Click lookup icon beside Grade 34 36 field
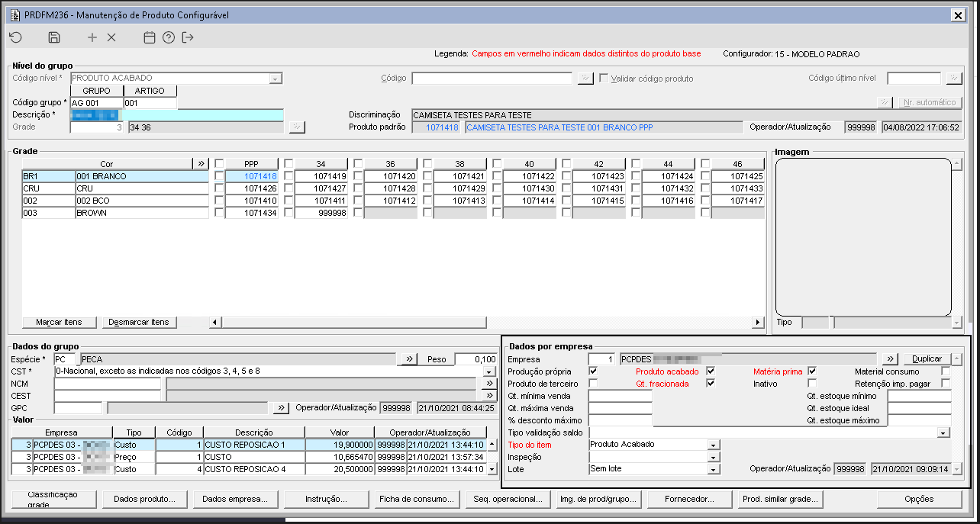980x524 pixels. click(297, 127)
